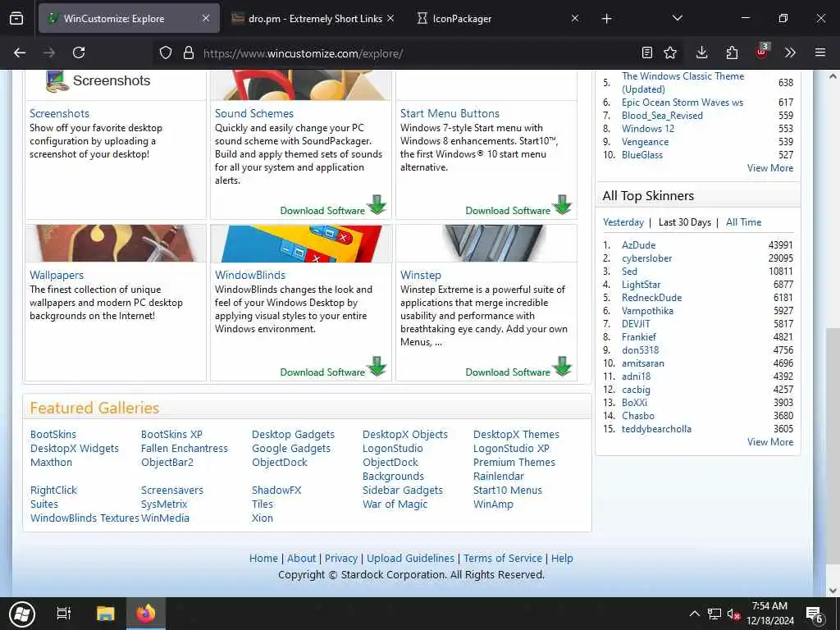Viewport: 840px width, 630px height.
Task: Click Firefox icon in the taskbar
Action: (146, 614)
